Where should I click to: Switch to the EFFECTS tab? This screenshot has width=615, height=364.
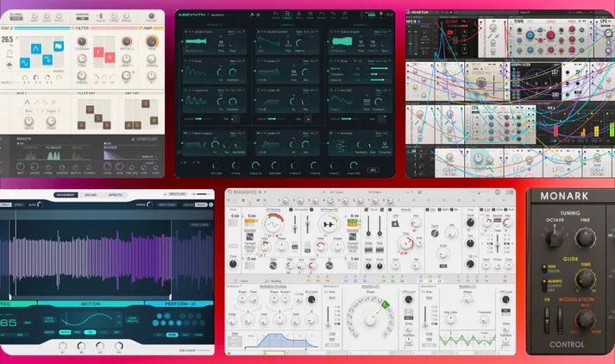click(x=116, y=195)
